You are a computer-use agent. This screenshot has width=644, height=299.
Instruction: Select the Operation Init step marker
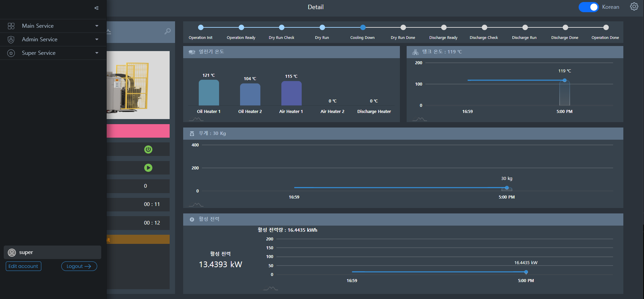[201, 27]
